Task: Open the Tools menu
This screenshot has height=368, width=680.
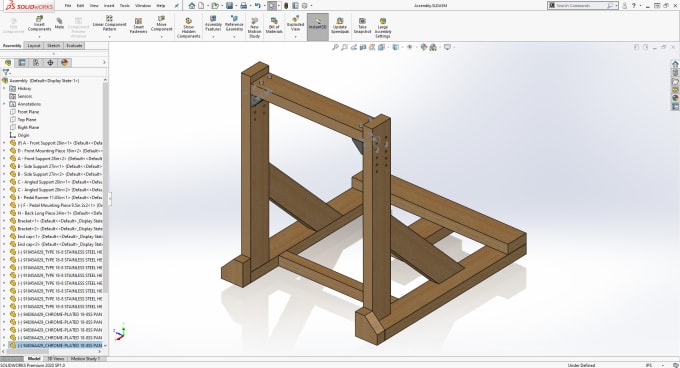Action: (125, 6)
